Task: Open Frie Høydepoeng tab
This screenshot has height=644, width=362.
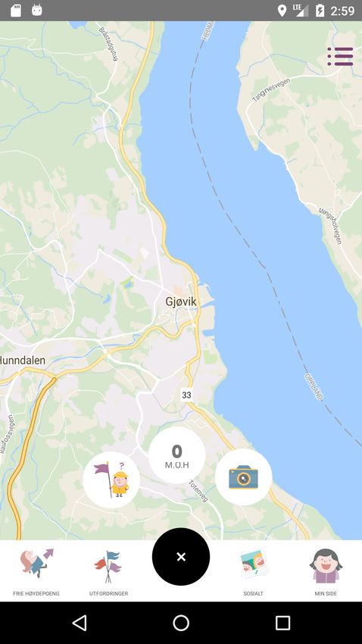Action: click(36, 572)
